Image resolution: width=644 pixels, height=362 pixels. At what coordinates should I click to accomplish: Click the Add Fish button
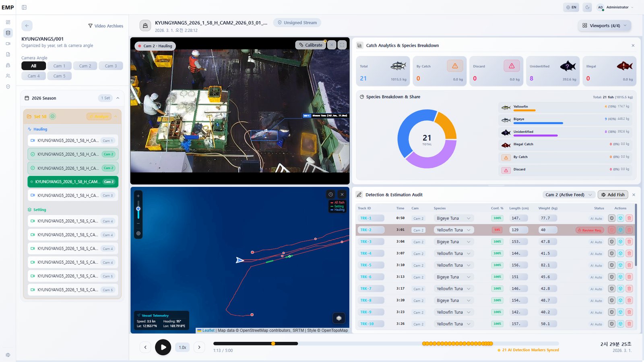pos(613,195)
